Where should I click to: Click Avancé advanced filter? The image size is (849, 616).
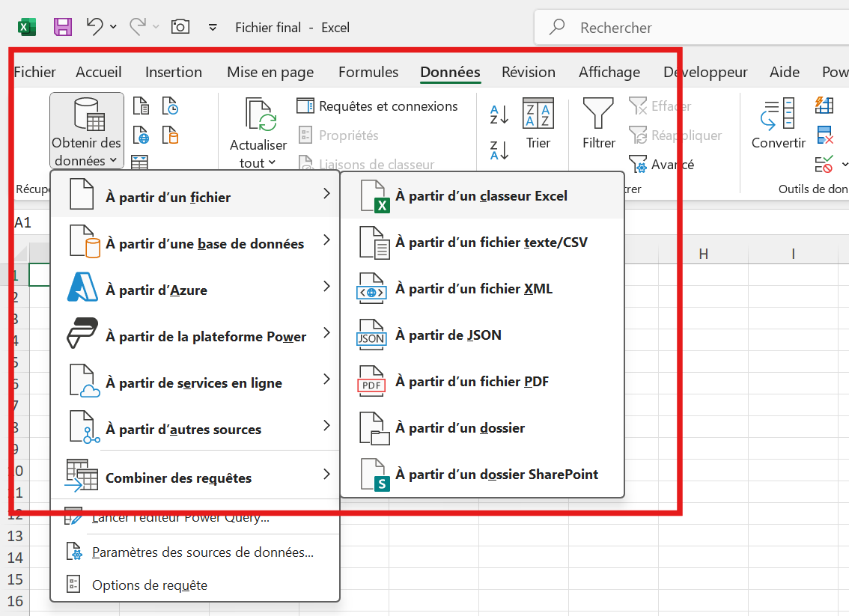(x=662, y=164)
